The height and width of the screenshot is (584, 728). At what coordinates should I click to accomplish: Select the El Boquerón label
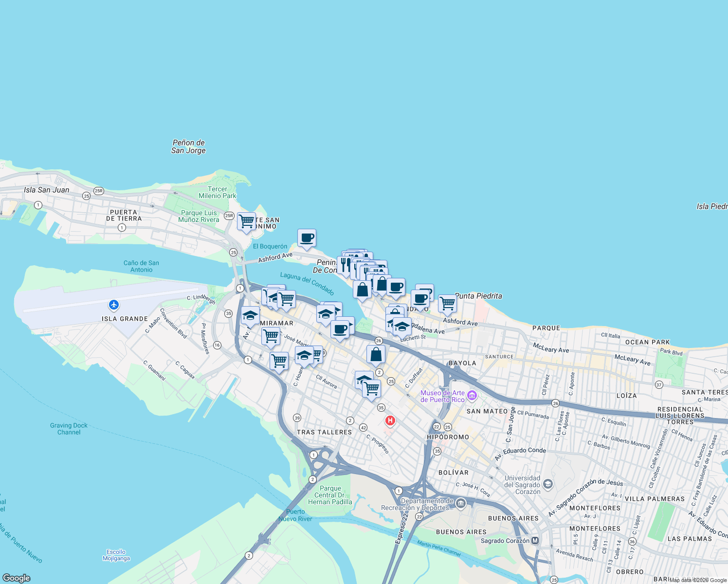[x=270, y=246]
